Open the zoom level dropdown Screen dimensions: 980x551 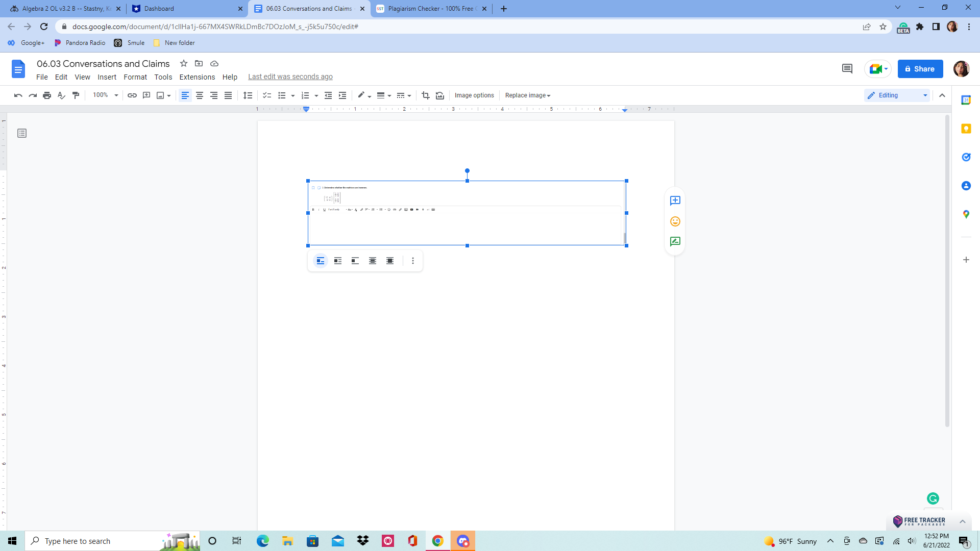tap(105, 95)
